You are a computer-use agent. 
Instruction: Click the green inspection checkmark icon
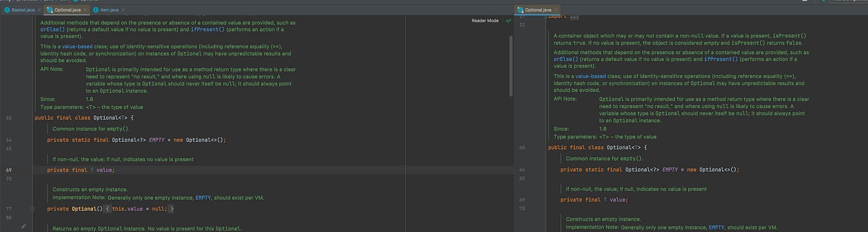(x=508, y=20)
